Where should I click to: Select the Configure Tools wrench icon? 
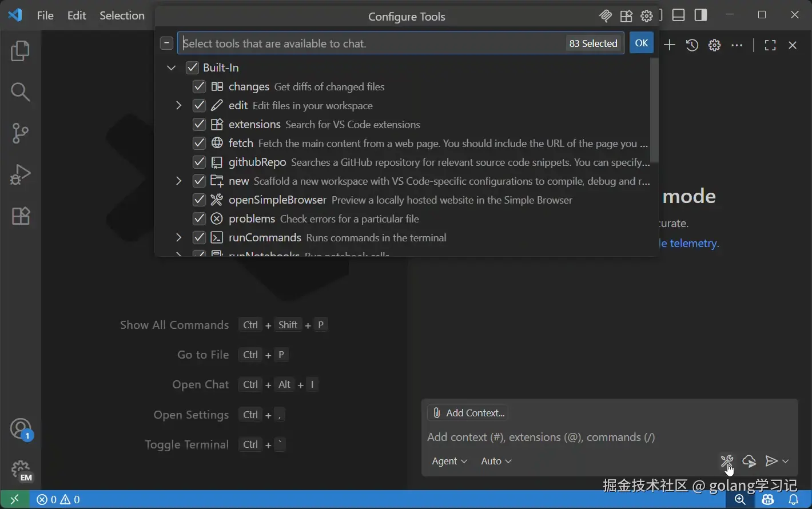[727, 461]
